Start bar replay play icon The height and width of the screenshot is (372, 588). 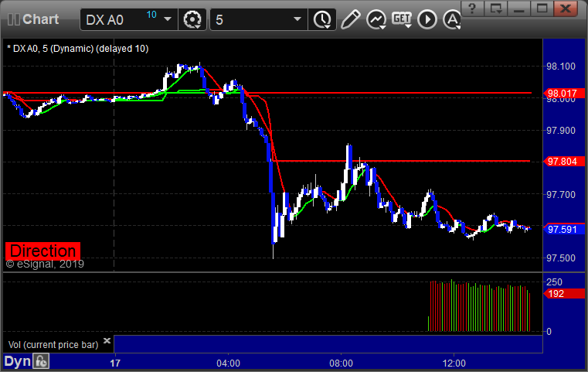coord(427,19)
